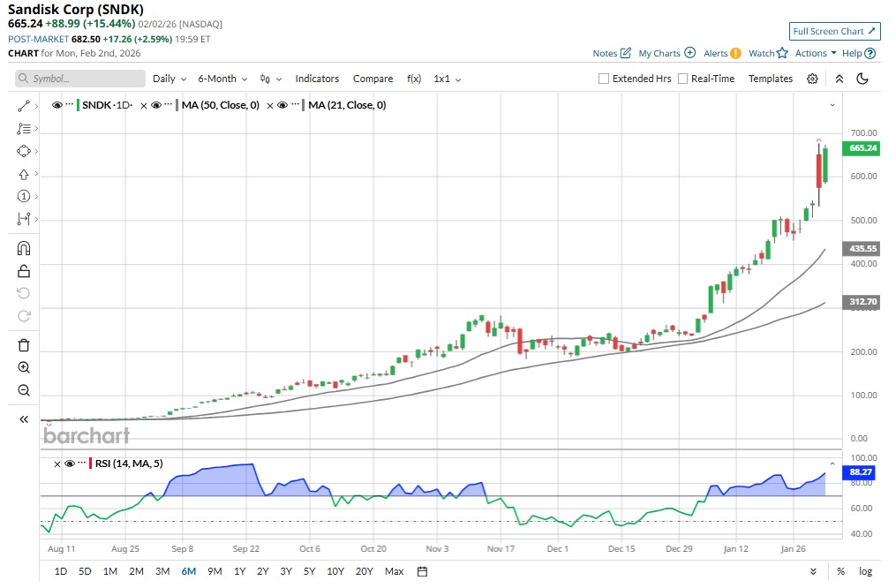The height and width of the screenshot is (588, 896).
Task: Zoom in on the chart
Action: tap(24, 367)
